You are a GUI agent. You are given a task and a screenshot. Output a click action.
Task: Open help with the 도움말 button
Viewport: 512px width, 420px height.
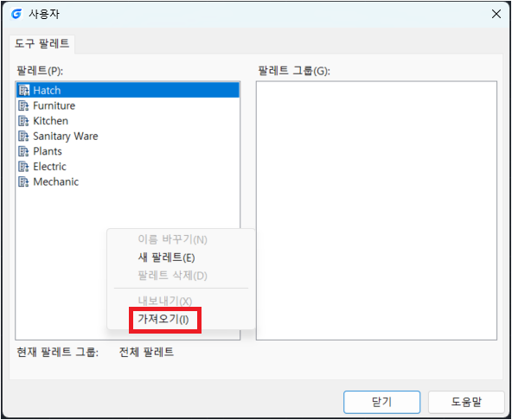coord(466,402)
